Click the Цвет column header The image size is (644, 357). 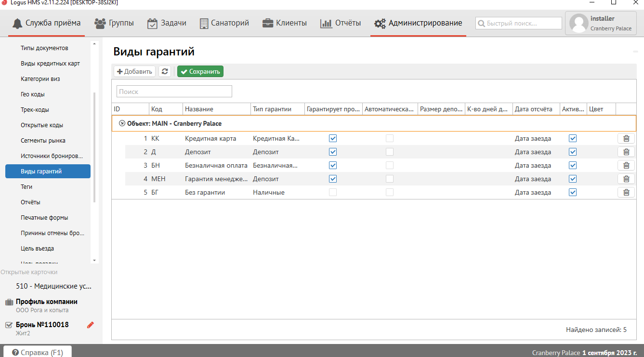tap(601, 109)
